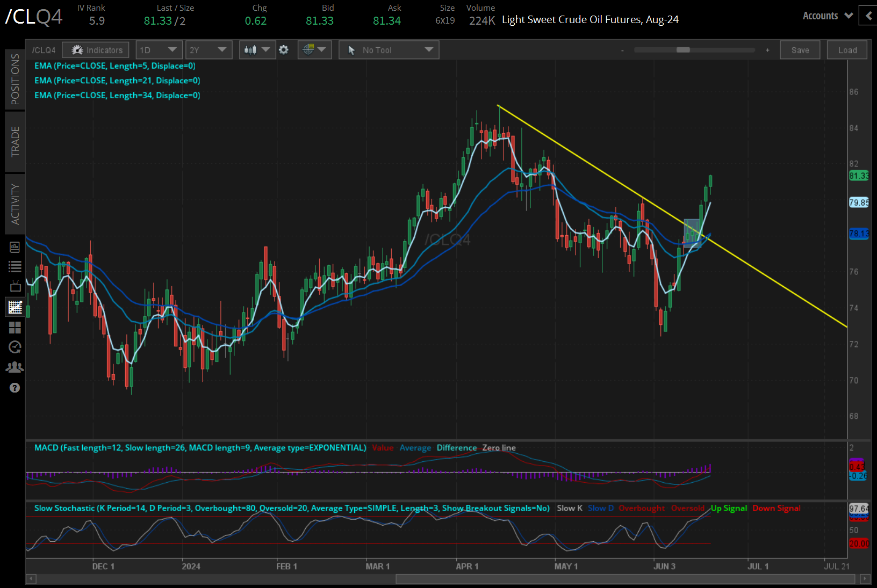The height and width of the screenshot is (588, 877).
Task: Click the Save button
Action: pyautogui.click(x=800, y=49)
